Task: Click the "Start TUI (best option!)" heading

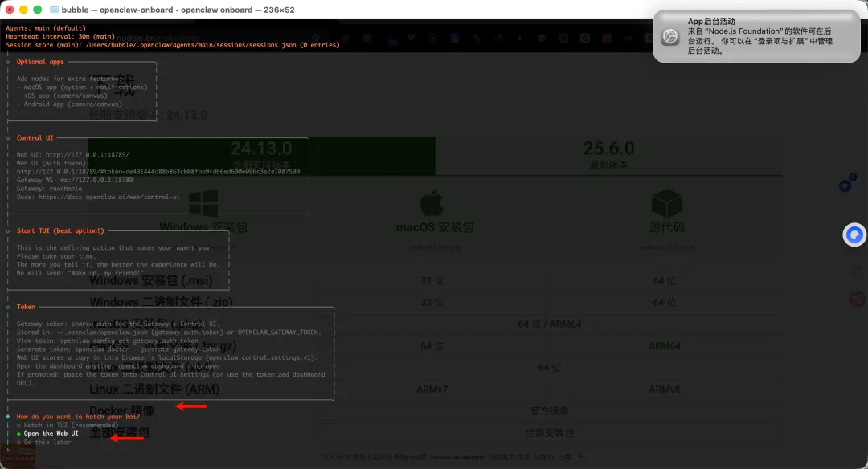Action: pos(60,230)
